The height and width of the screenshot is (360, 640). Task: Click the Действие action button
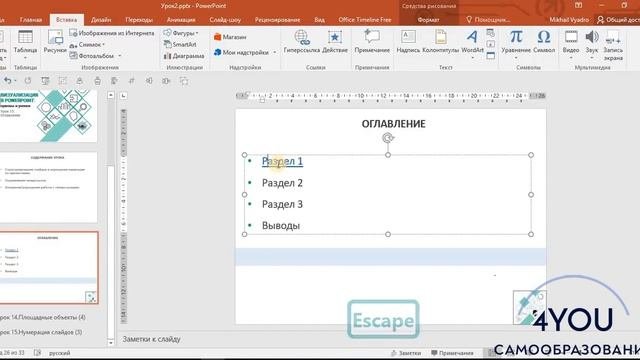[335, 42]
